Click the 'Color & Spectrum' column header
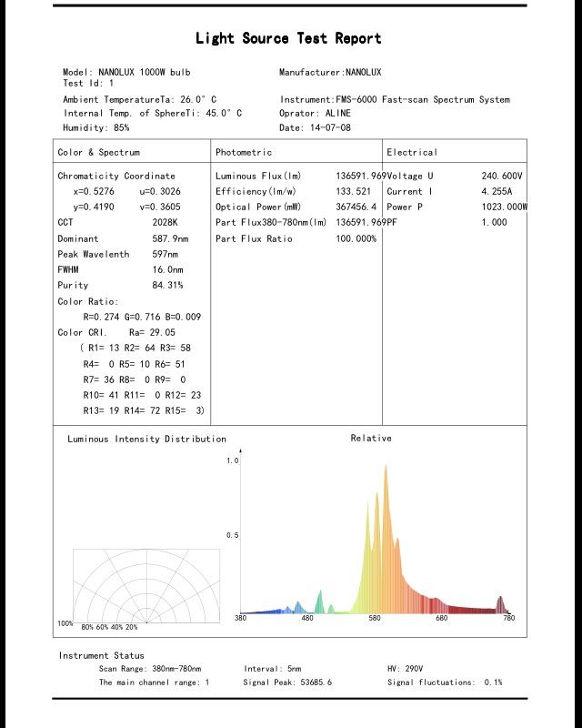582x728 pixels. 98,152
